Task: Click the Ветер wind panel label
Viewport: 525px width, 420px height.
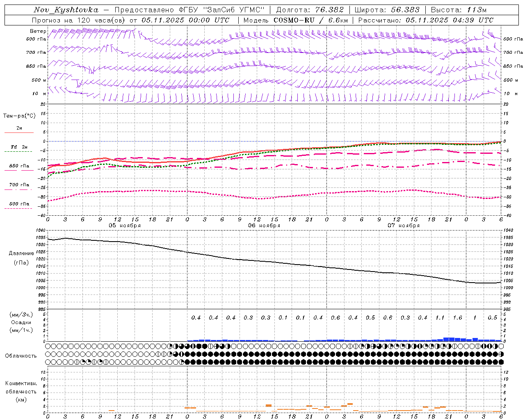Action: point(38,31)
